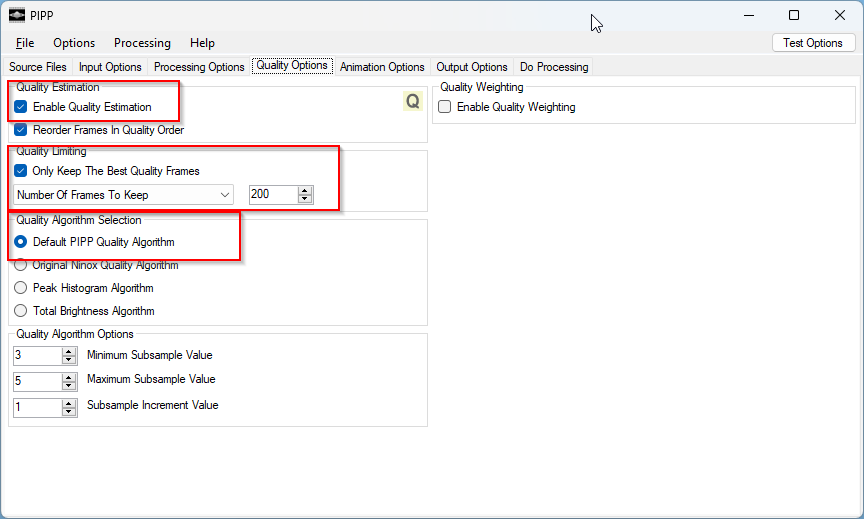The width and height of the screenshot is (864, 519).
Task: Select Original Ninox Quality Algorithm radio button
Action: tap(20, 265)
